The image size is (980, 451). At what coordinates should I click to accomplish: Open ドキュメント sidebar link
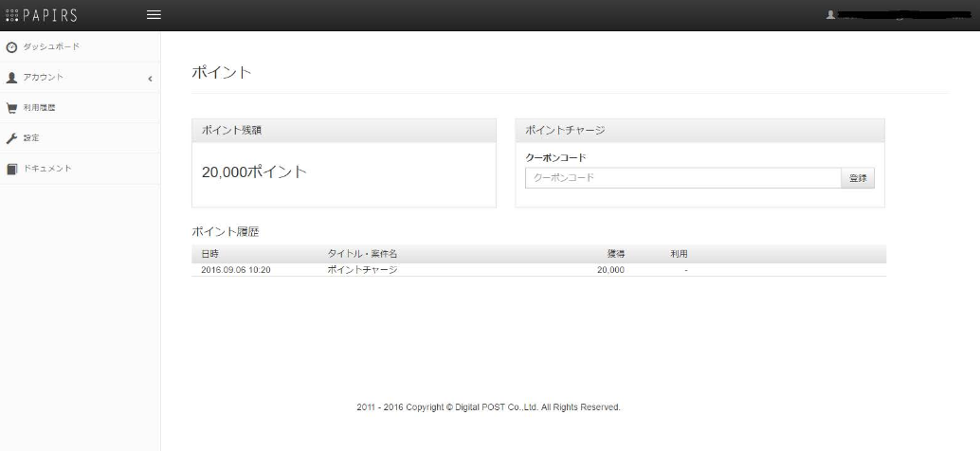tap(47, 169)
